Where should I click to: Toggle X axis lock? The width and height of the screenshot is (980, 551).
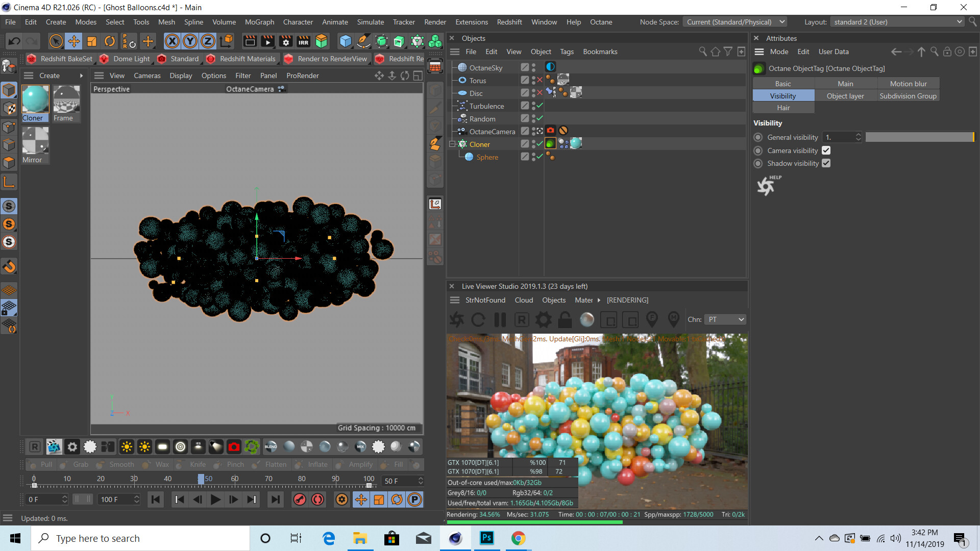pos(173,41)
